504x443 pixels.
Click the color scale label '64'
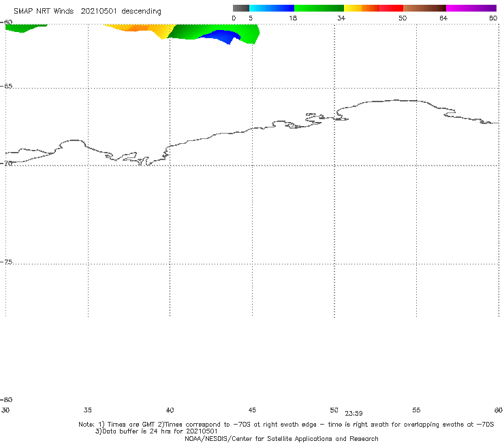tap(443, 18)
